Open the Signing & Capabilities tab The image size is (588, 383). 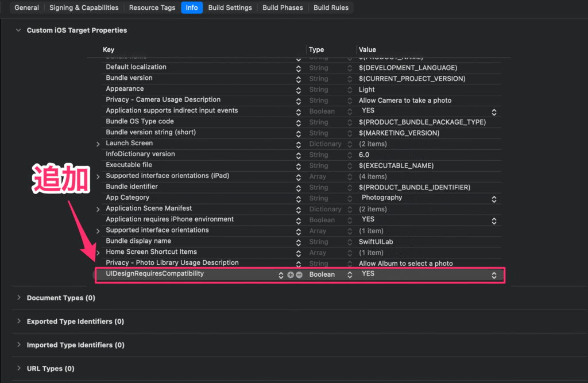click(x=84, y=7)
